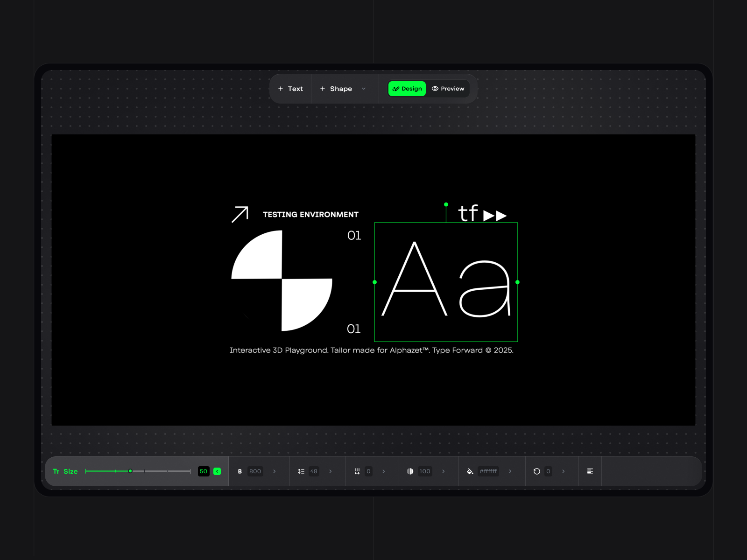
Task: Click the text alignment icon
Action: (x=590, y=471)
